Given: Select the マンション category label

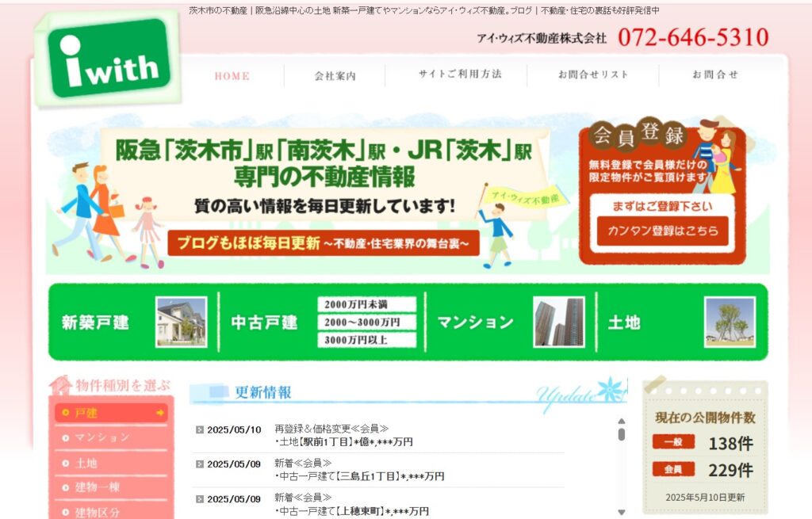Looking at the screenshot, I should 476,322.
